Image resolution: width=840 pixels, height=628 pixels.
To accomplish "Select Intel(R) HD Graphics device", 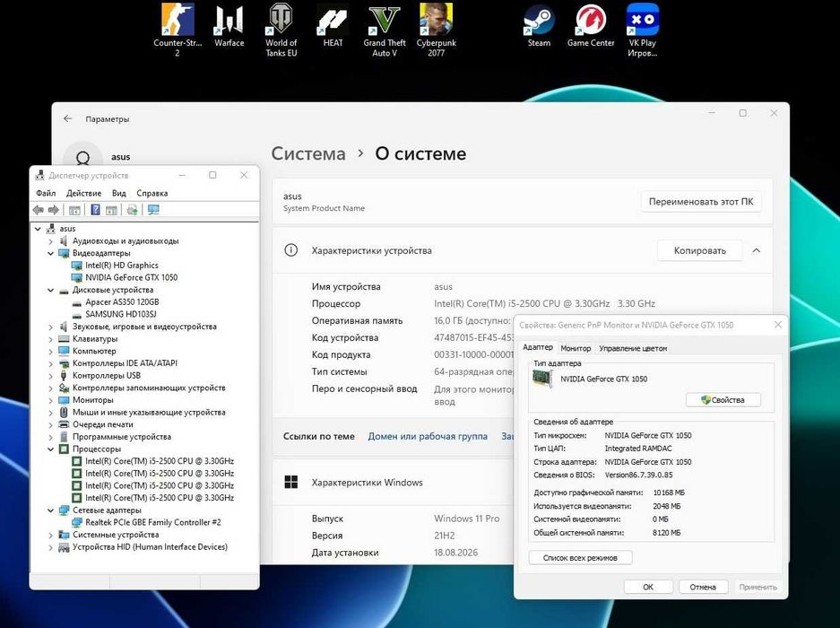I will tap(122, 265).
